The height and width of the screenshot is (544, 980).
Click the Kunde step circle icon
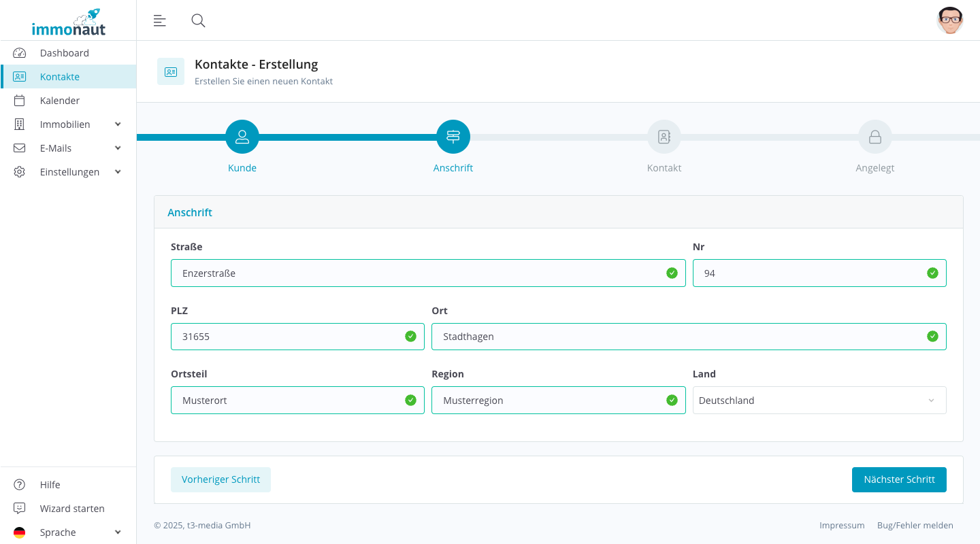[x=242, y=137]
